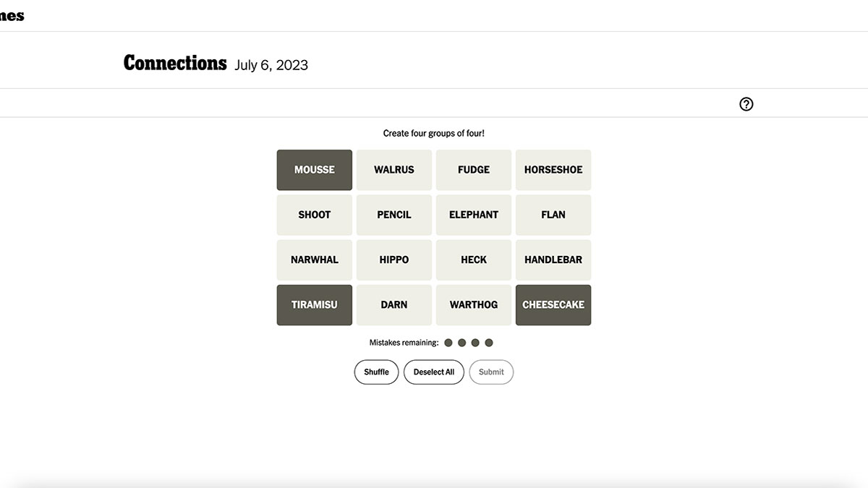Deselect the MOUSSE tile
The width and height of the screenshot is (868, 488).
(x=315, y=170)
